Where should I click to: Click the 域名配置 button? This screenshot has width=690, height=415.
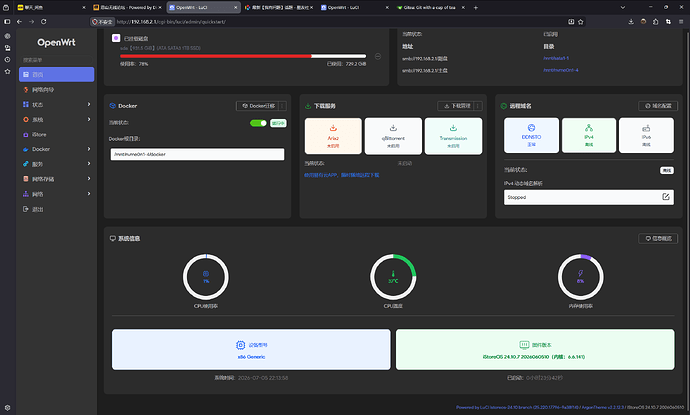pyautogui.click(x=658, y=106)
